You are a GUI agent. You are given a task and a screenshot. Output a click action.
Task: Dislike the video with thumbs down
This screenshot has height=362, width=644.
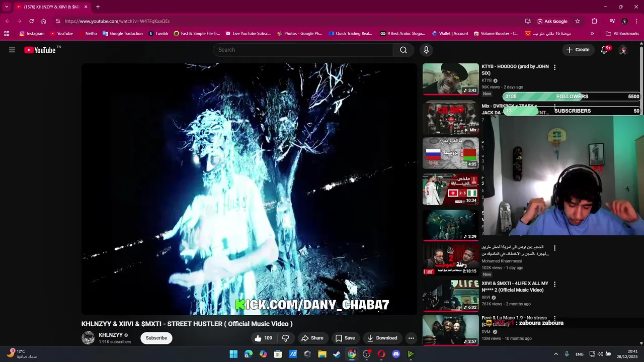(x=285, y=338)
